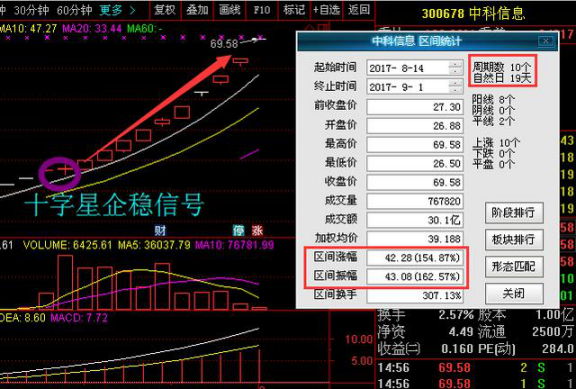Click the 69.58 high price label
Viewport: 576px width, 389px height.
click(224, 44)
